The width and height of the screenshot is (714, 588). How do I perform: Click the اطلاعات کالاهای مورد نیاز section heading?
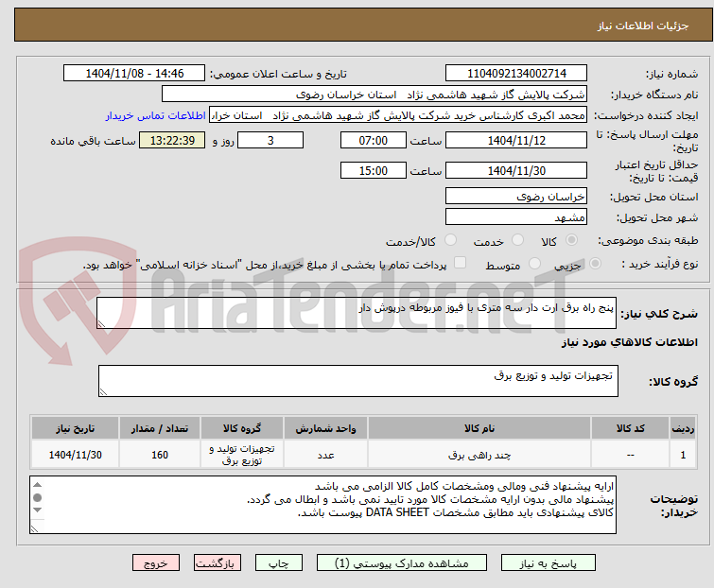(629, 342)
